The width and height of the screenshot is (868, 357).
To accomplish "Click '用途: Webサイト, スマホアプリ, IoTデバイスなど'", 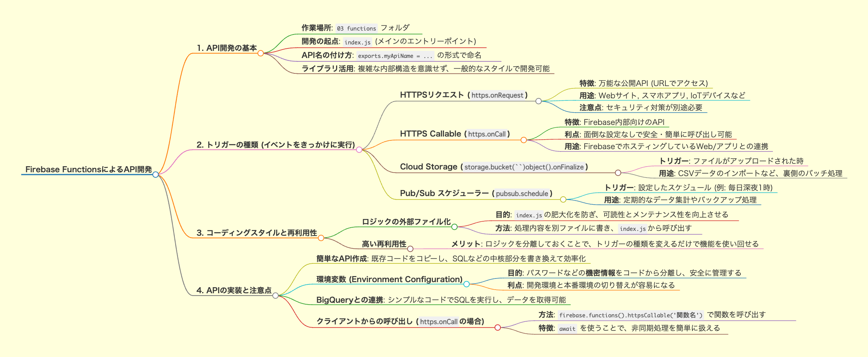I will point(662,96).
